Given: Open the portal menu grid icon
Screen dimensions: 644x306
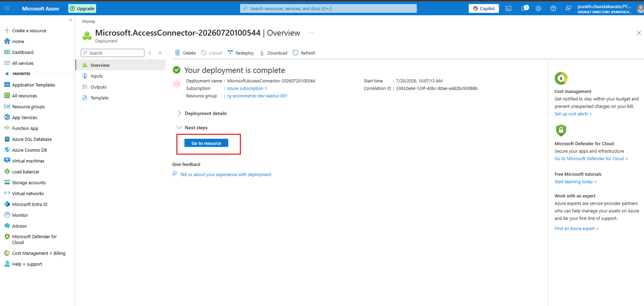Looking at the screenshot, I should pos(7,8).
